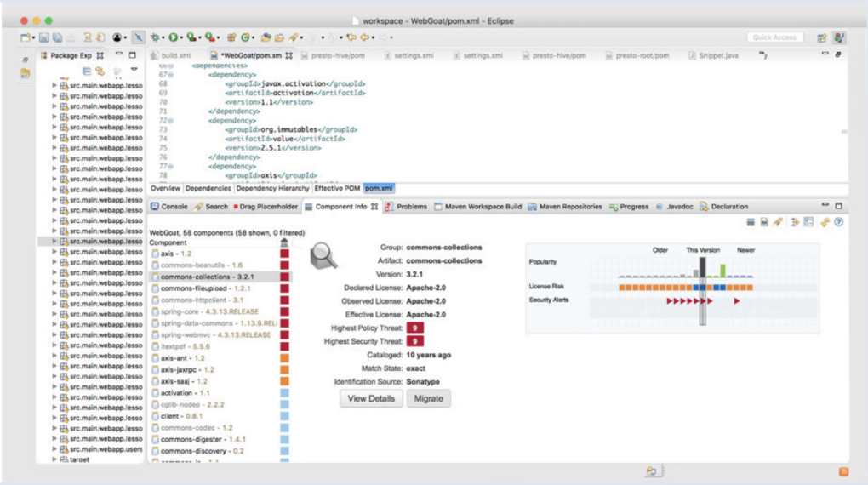The height and width of the screenshot is (485, 868).
Task: Click the Save icon in toolbar
Action: 43,37
